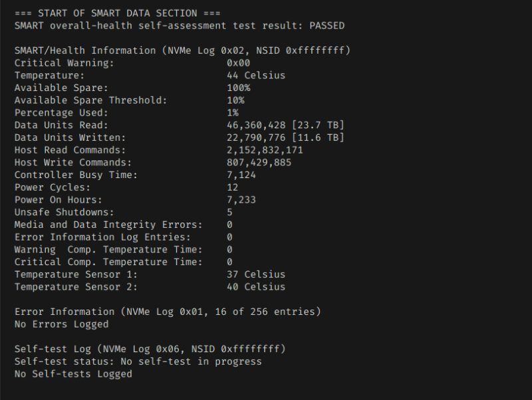This screenshot has height=400, width=532.
Task: Click the Percentage Used 1% value
Action: (x=232, y=113)
